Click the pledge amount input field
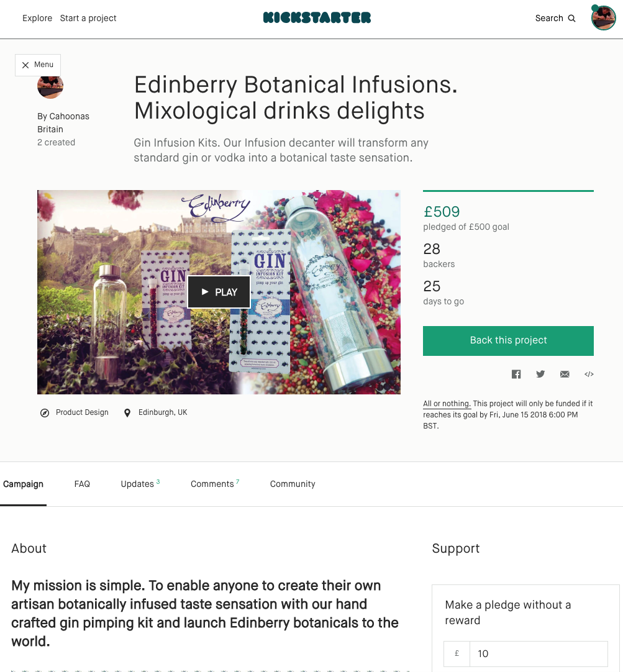623x672 pixels. (538, 653)
